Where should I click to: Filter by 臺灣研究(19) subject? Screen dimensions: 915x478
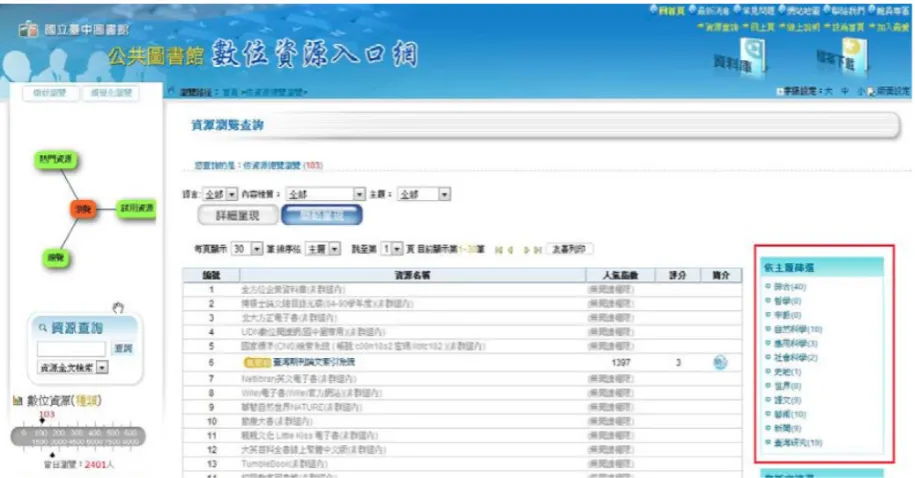click(x=798, y=443)
